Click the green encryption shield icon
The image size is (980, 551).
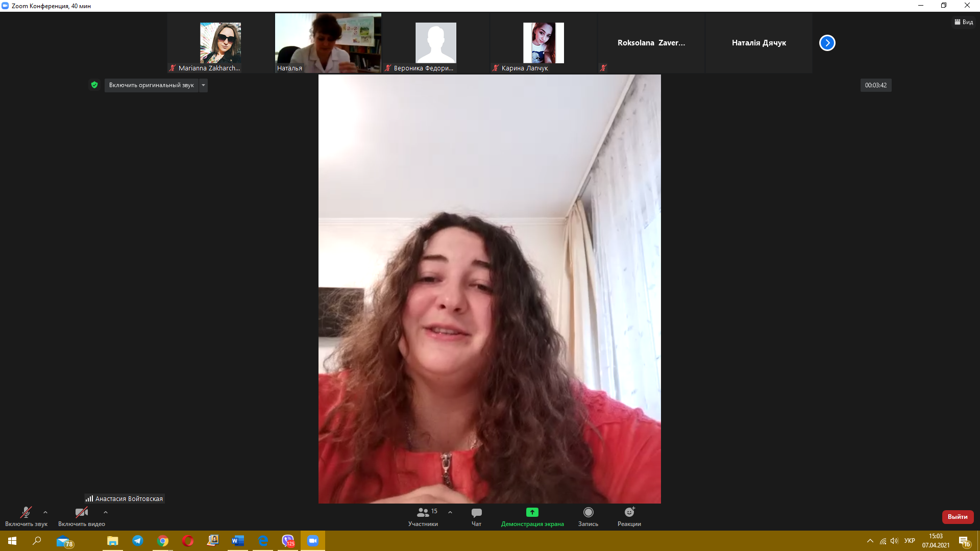94,85
